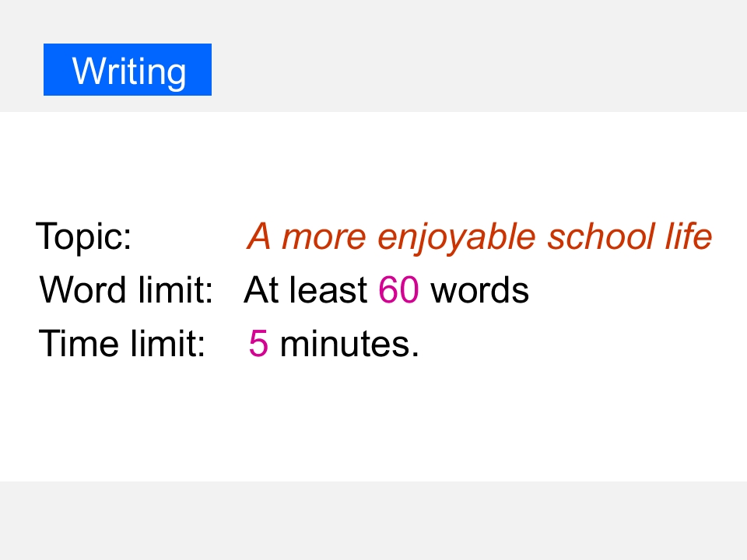Click the word "Time" in "Time limit:"
Screen dimensions: 747x560
(x=76, y=344)
